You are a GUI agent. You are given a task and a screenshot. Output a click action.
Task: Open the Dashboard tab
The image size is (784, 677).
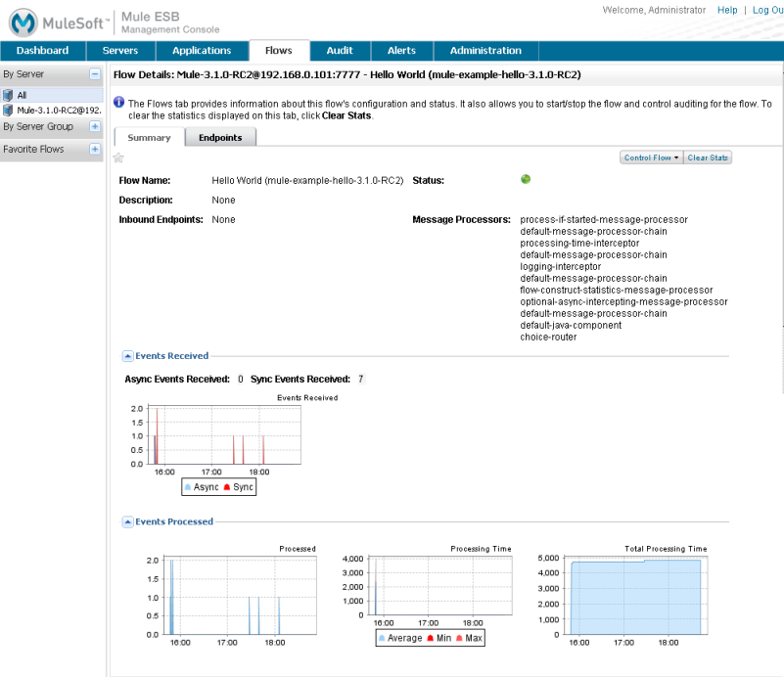[42, 51]
